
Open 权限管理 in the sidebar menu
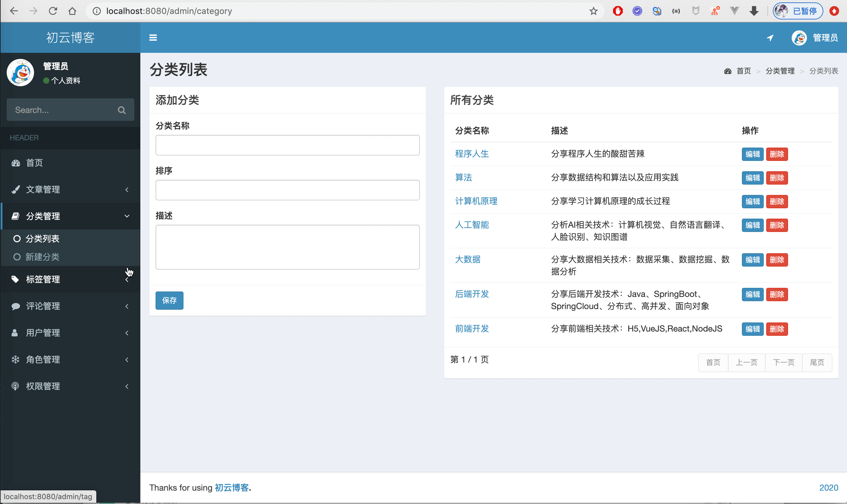(x=43, y=386)
